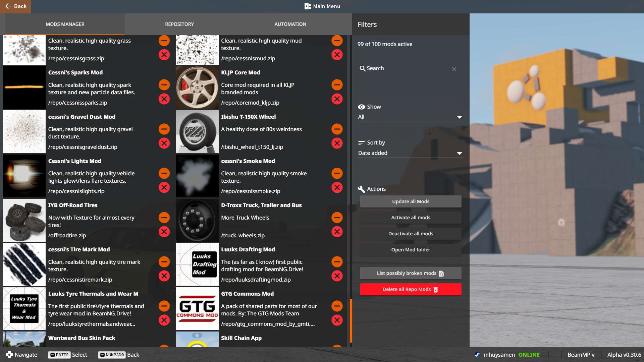Screen dimensions: 644x362
Task: Open the Show filter dropdown
Action: click(x=411, y=117)
